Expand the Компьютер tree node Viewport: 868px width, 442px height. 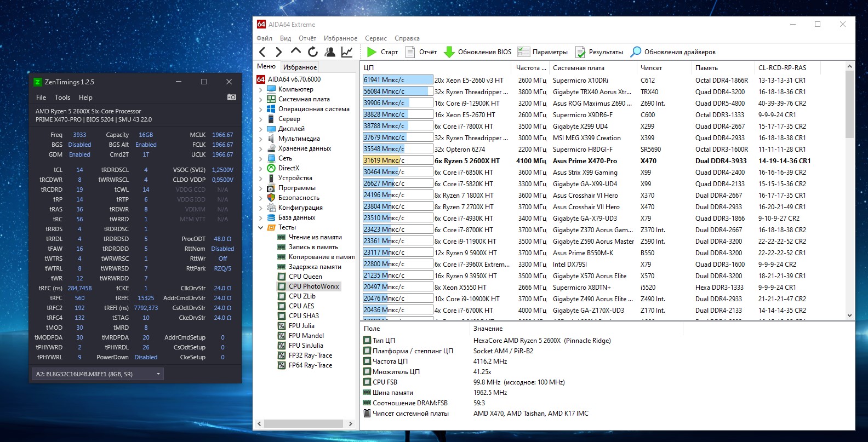click(x=261, y=89)
